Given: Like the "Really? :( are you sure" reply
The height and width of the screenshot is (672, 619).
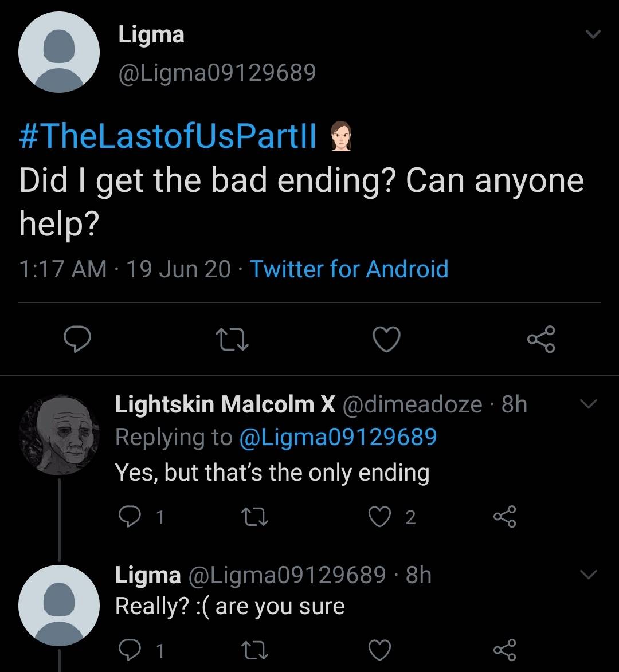Looking at the screenshot, I should (x=379, y=650).
